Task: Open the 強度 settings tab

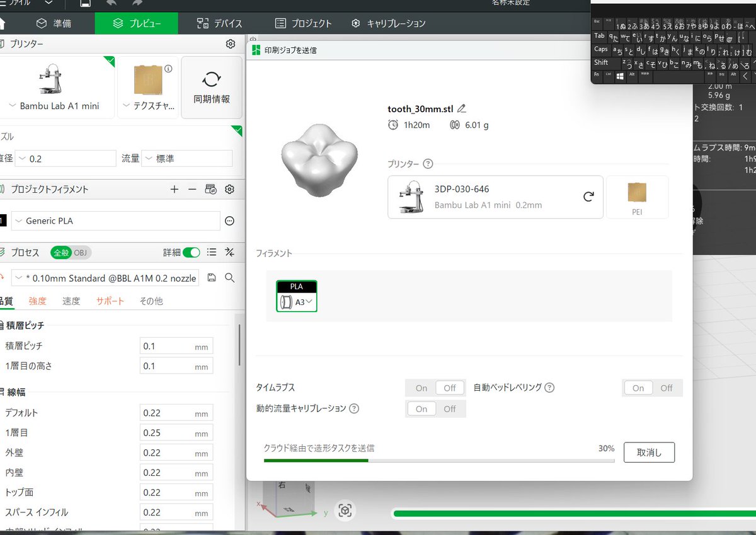Action: 38,301
